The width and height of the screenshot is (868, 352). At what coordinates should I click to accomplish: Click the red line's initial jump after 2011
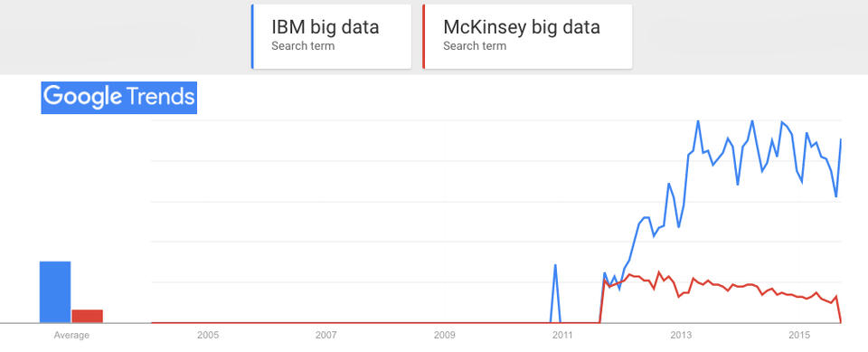603,300
